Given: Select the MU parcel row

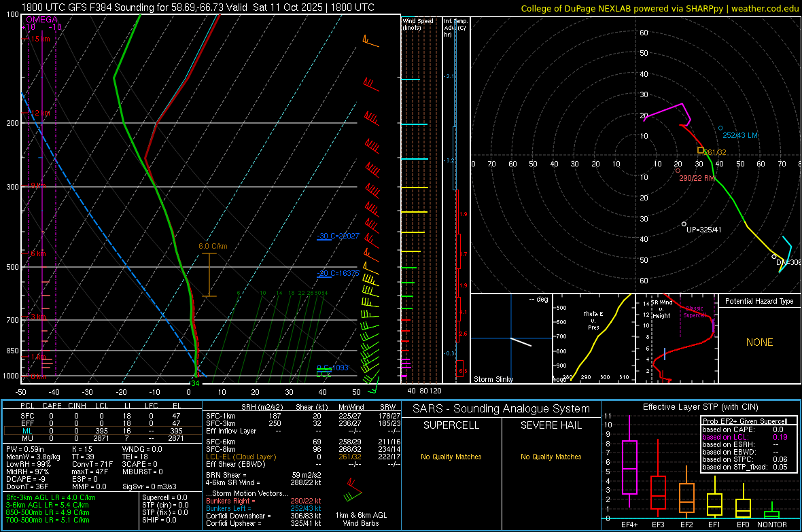Looking at the screenshot, I should coord(103,438).
